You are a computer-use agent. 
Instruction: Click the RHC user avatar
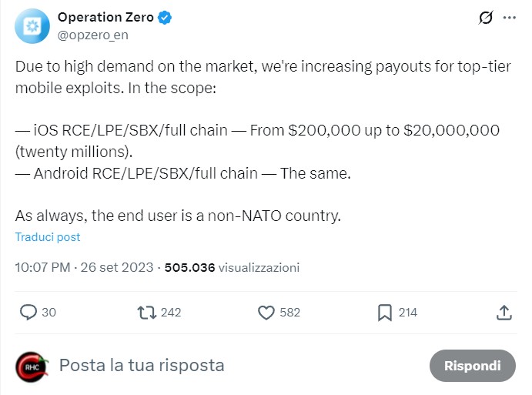tap(32, 365)
